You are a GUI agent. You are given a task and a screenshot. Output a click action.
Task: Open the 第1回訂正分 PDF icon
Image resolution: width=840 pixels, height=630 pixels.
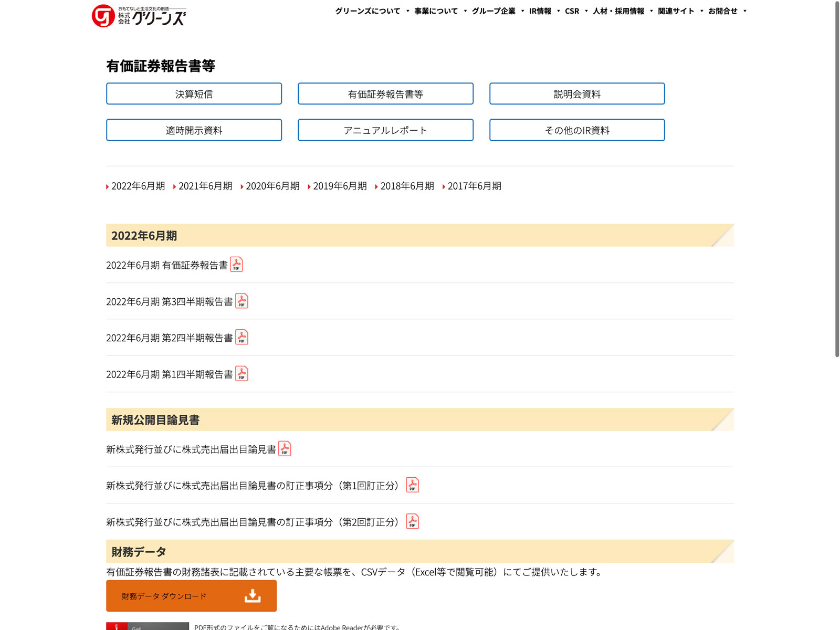click(413, 485)
